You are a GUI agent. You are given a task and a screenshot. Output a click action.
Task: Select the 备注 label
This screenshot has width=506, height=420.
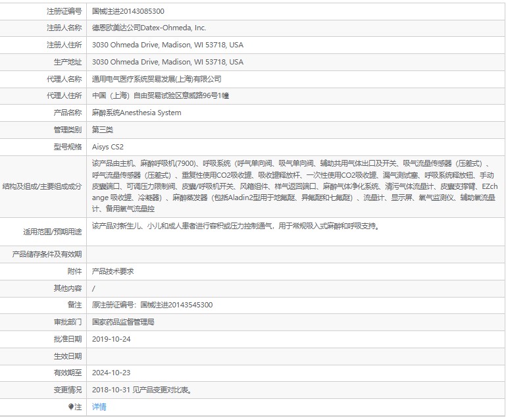click(74, 305)
